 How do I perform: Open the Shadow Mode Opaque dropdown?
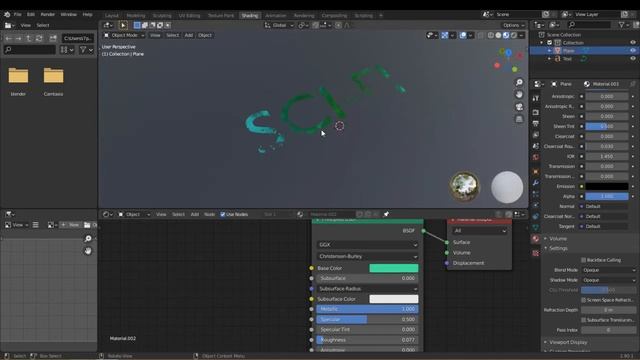click(x=609, y=280)
